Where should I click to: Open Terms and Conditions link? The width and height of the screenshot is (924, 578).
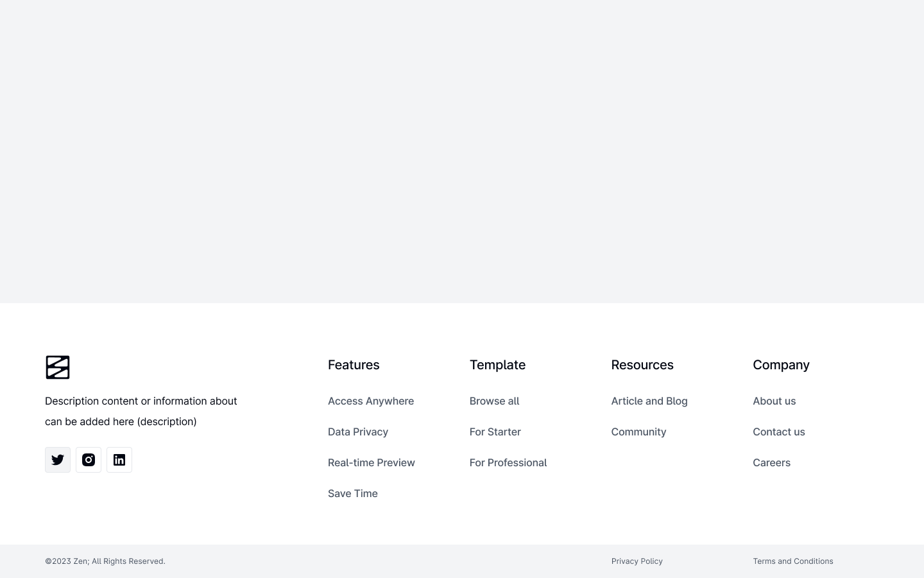(793, 561)
